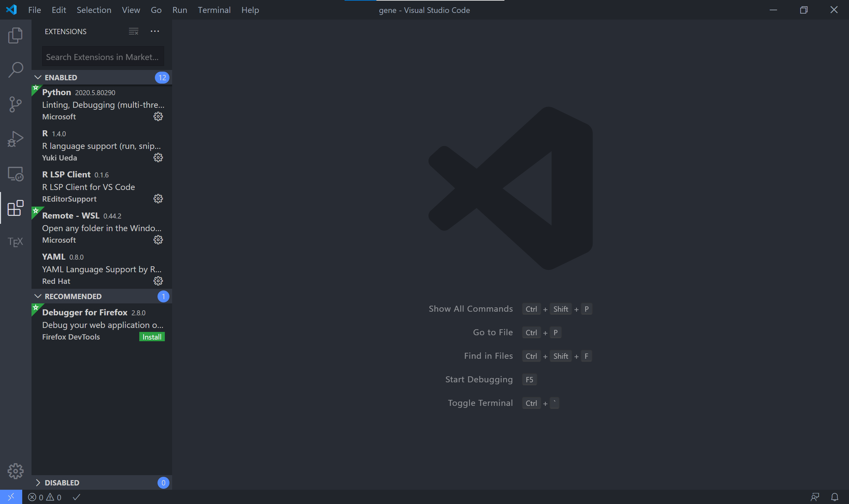
Task: Open the Remote Explorer view
Action: pyautogui.click(x=15, y=174)
